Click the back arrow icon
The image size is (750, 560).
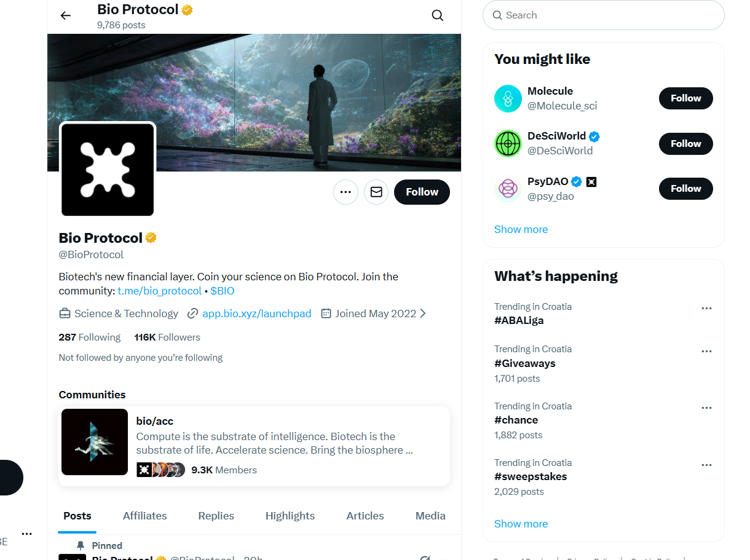66,16
